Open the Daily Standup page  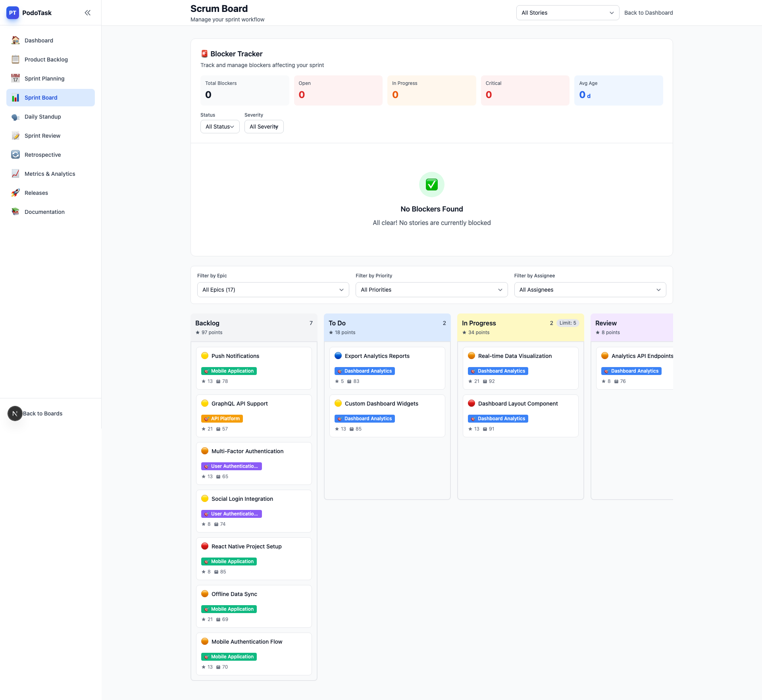(43, 117)
